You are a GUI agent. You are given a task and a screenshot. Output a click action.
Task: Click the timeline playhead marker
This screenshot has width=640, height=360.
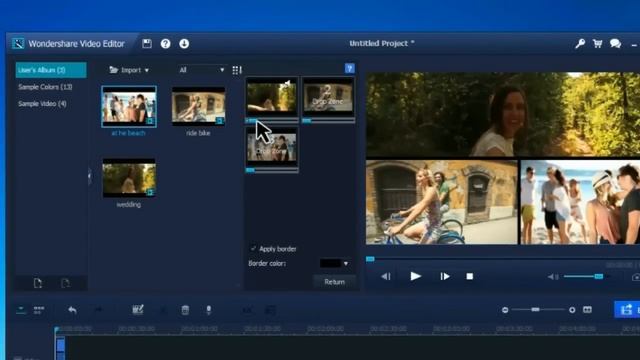point(57,329)
